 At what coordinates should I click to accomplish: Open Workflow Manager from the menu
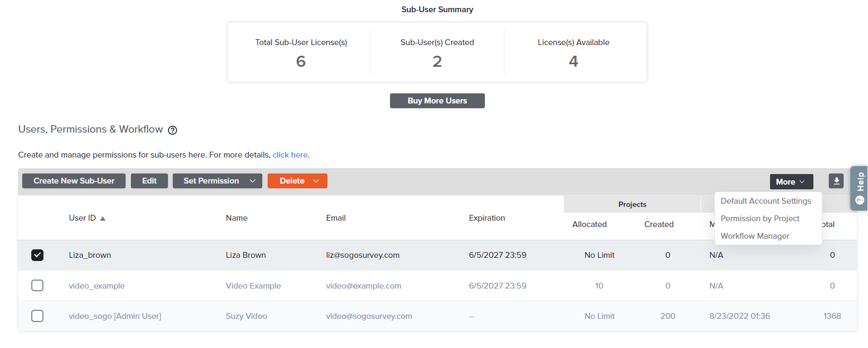[755, 236]
